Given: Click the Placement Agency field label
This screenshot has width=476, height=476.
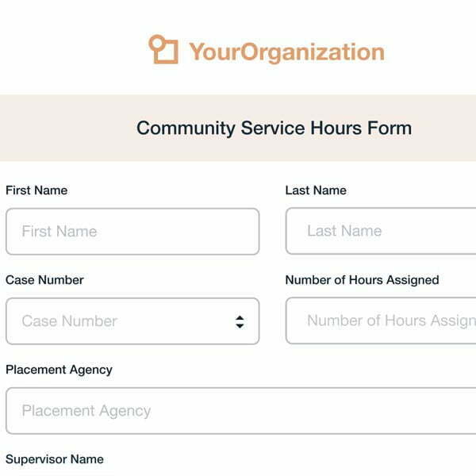Looking at the screenshot, I should 59,370.
